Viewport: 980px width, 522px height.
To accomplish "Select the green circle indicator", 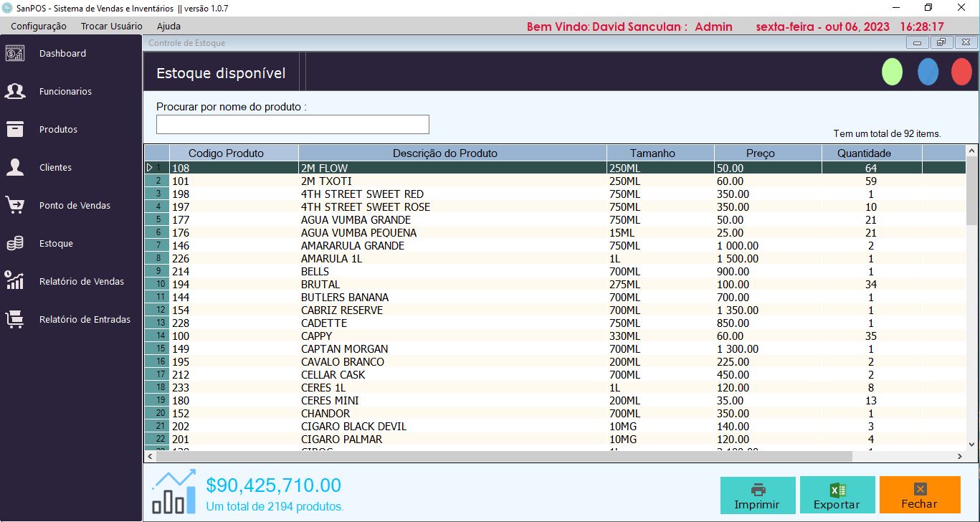I will tap(892, 72).
